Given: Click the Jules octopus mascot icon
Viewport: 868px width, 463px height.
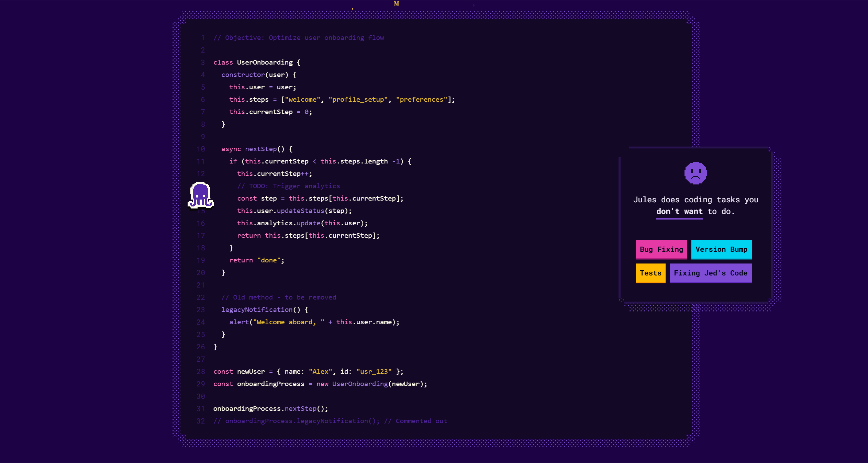Looking at the screenshot, I should pyautogui.click(x=201, y=195).
